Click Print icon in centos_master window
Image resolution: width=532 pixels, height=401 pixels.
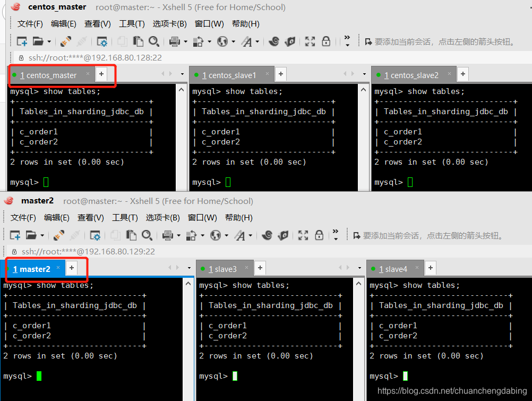(174, 41)
